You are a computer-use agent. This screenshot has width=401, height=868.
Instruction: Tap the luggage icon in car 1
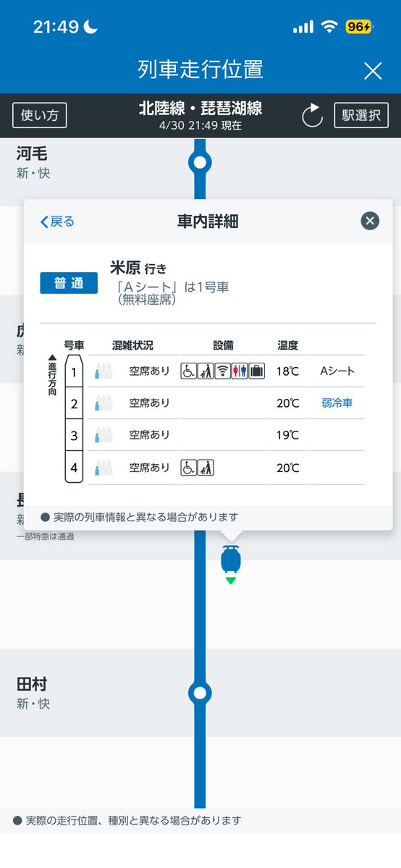[x=256, y=371]
